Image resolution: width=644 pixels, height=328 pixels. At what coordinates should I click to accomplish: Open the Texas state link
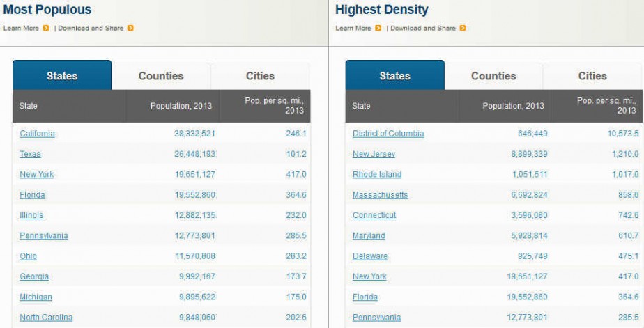(30, 155)
